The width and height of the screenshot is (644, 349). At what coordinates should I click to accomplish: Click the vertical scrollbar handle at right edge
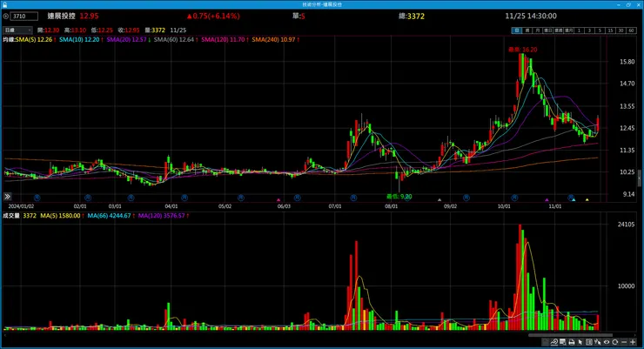[639, 178]
